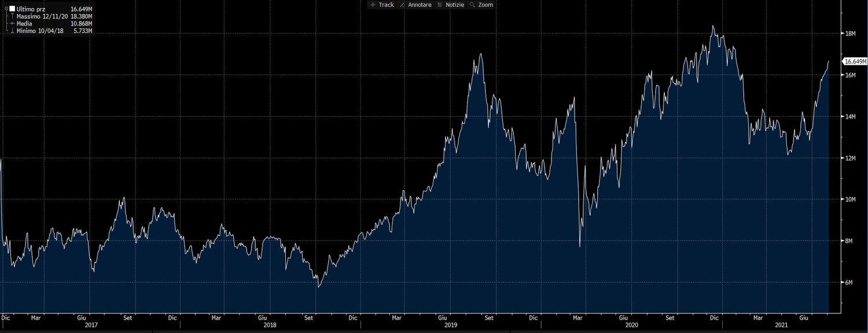Click the Minimo low marker icon
The image size is (868, 333).
(x=12, y=31)
